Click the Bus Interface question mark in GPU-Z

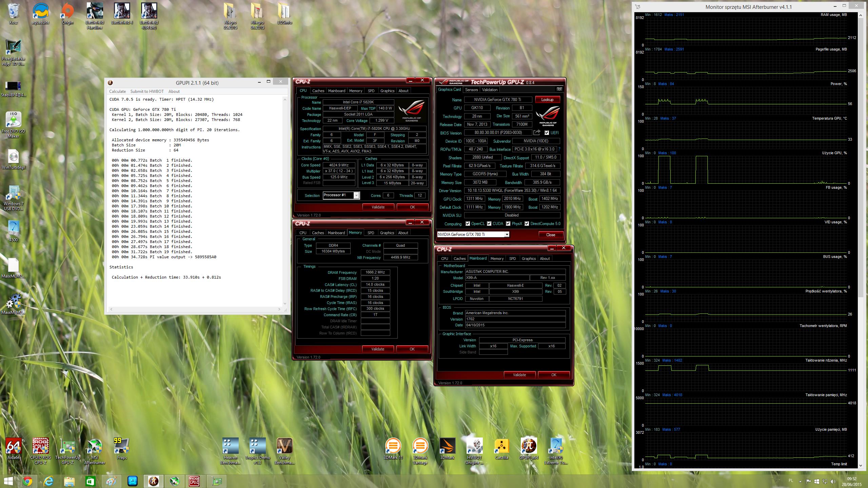[559, 149]
